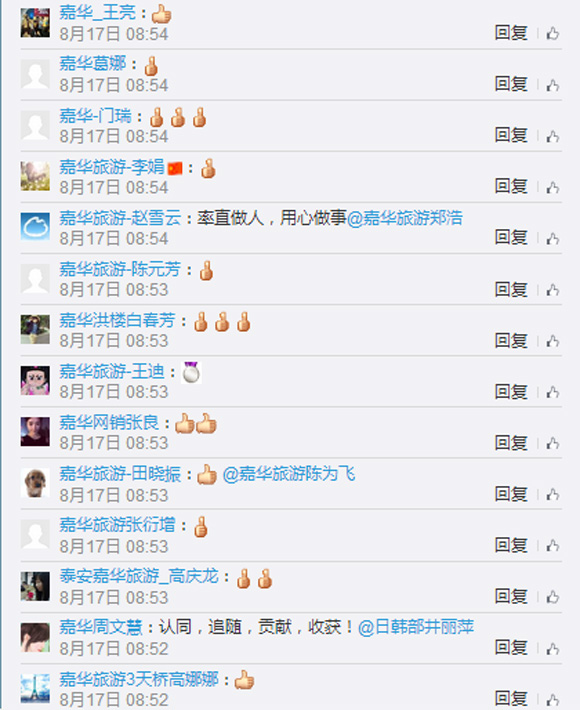Screen dimensions: 580x710
Task: Reply to 嘉华旅游-陈元芳's comment
Action: (x=511, y=289)
